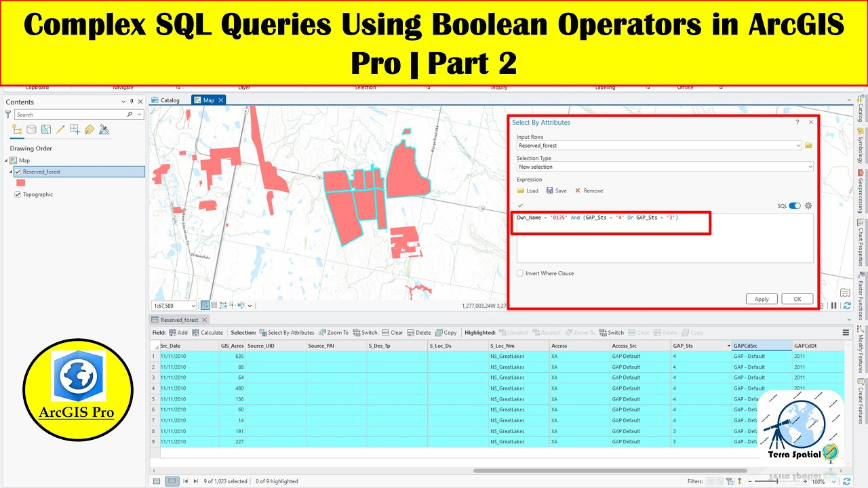The width and height of the screenshot is (868, 488).
Task: Open the Contents search dropdown arrow
Action: click(x=139, y=115)
